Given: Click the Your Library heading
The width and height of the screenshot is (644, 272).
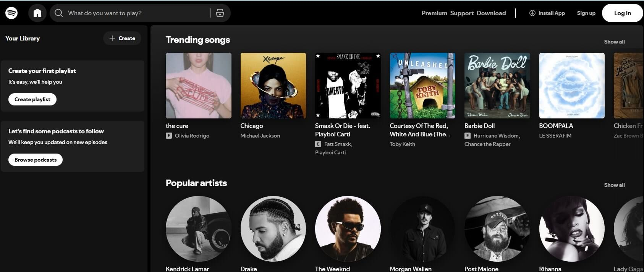Looking at the screenshot, I should 23,38.
